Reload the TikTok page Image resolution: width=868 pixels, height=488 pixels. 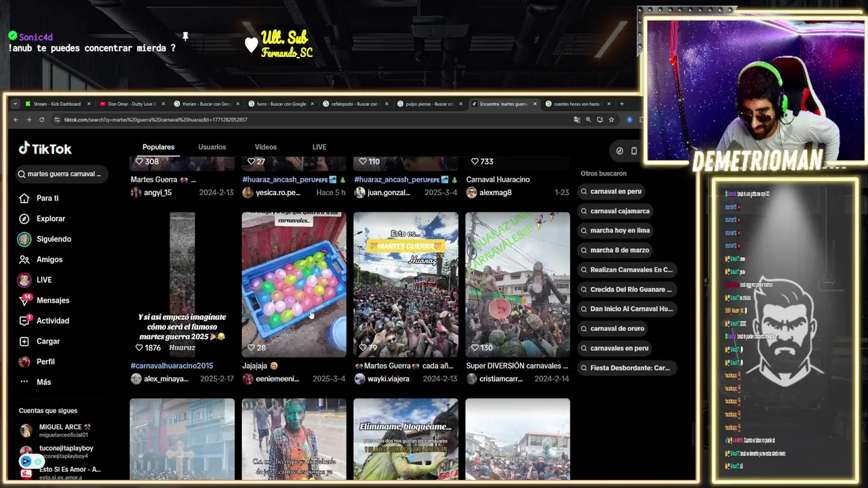point(41,119)
